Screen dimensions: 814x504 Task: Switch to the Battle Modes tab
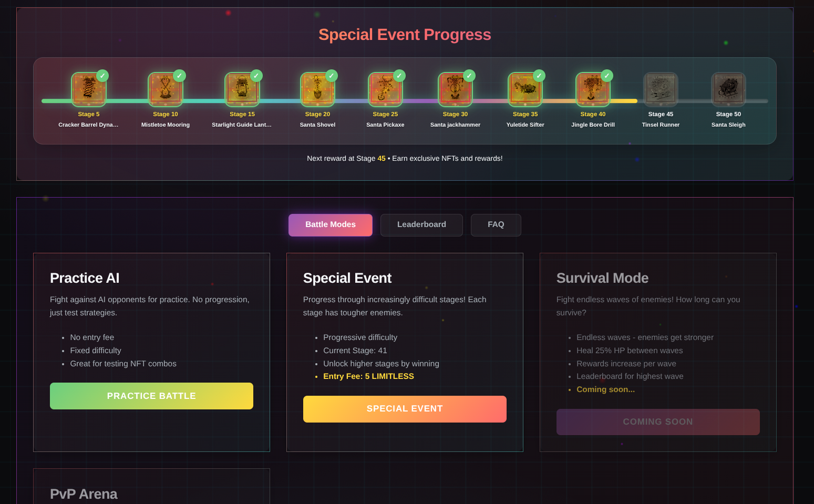click(330, 225)
